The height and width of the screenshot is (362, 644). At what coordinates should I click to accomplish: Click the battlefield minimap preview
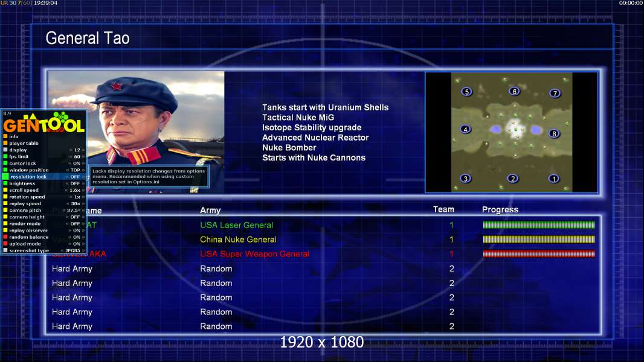click(512, 132)
